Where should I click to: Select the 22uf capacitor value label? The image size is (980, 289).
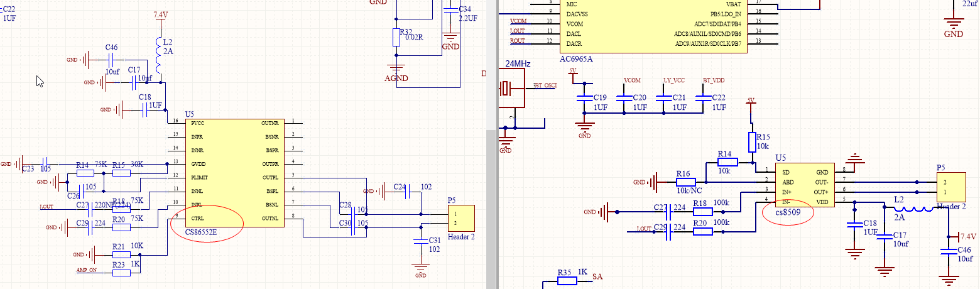coord(970,3)
